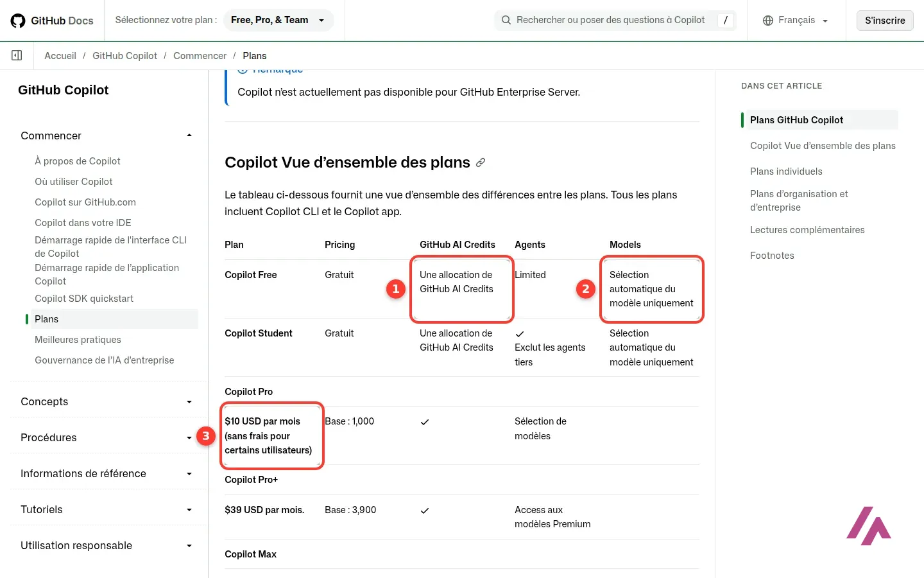The height and width of the screenshot is (578, 924).
Task: Open Commencer breadcrumb link
Action: click(x=200, y=56)
